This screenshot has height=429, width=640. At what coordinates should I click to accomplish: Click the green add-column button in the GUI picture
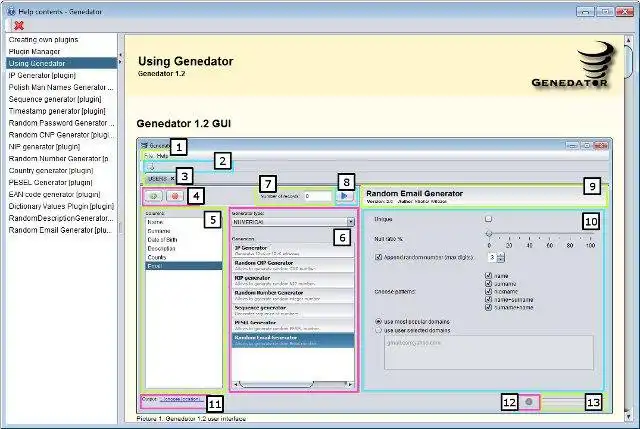pyautogui.click(x=154, y=196)
